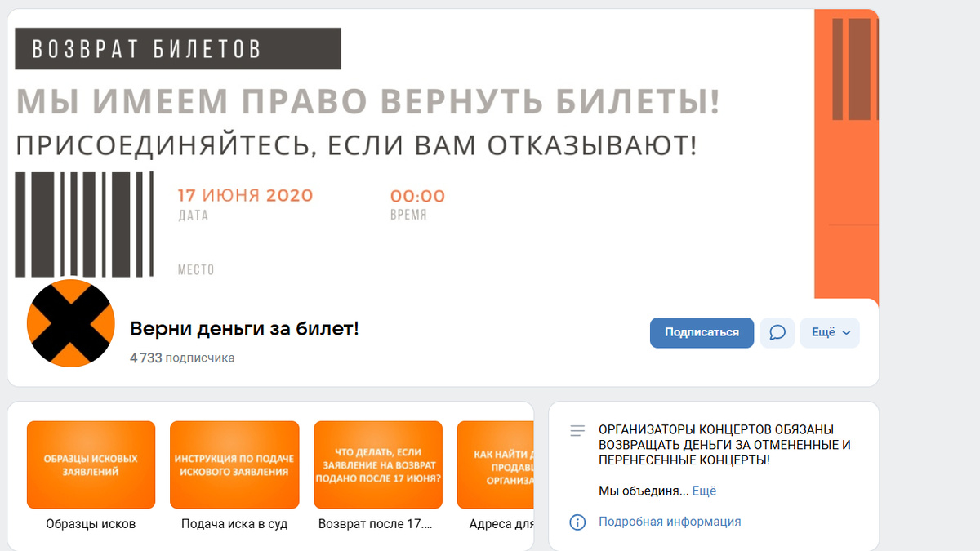Viewport: 980px width, 551px height.
Task: Open the «Образцы исковых заявлений» orange tile
Action: pyautogui.click(x=91, y=464)
